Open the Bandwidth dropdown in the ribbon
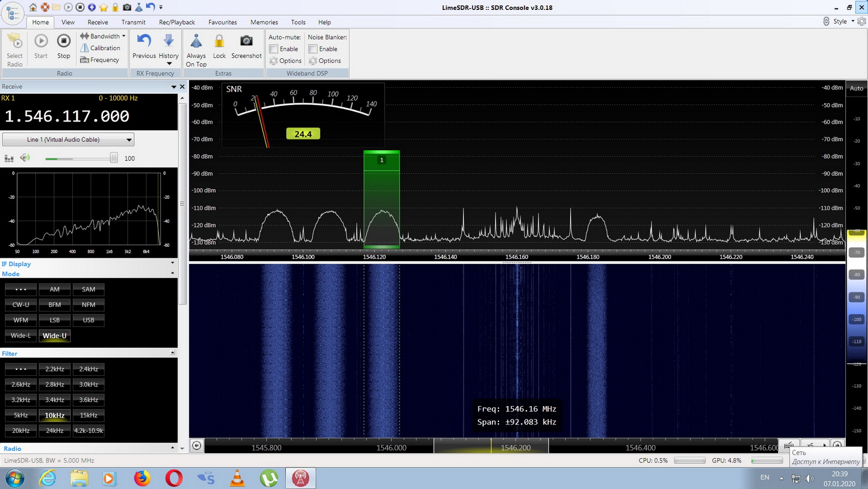Screen dimensions: 868x489 [x=103, y=36]
